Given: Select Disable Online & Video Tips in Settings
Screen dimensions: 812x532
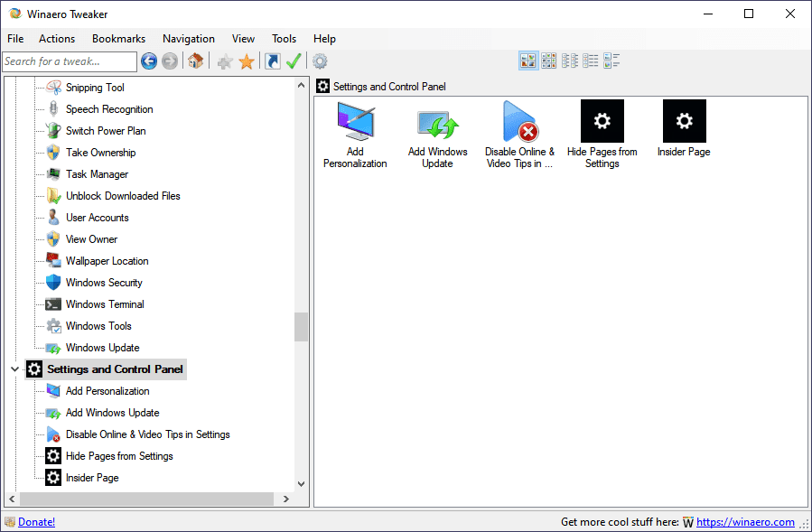Looking at the screenshot, I should (147, 434).
